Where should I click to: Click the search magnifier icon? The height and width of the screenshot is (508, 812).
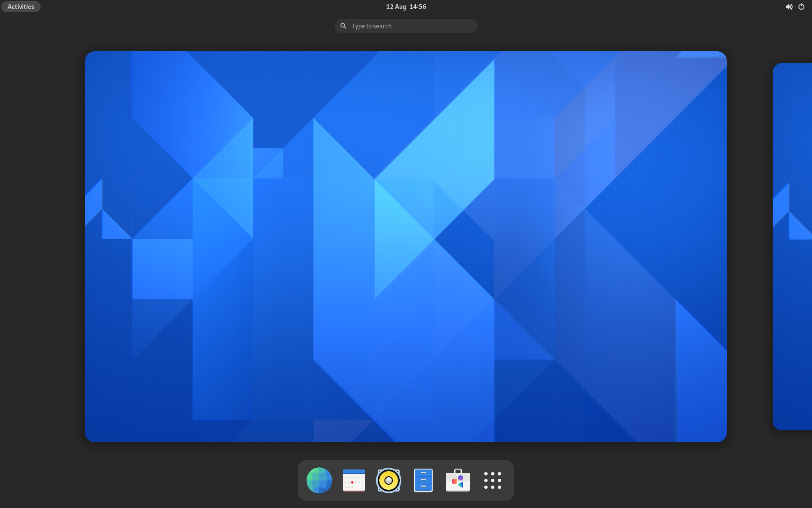[343, 26]
